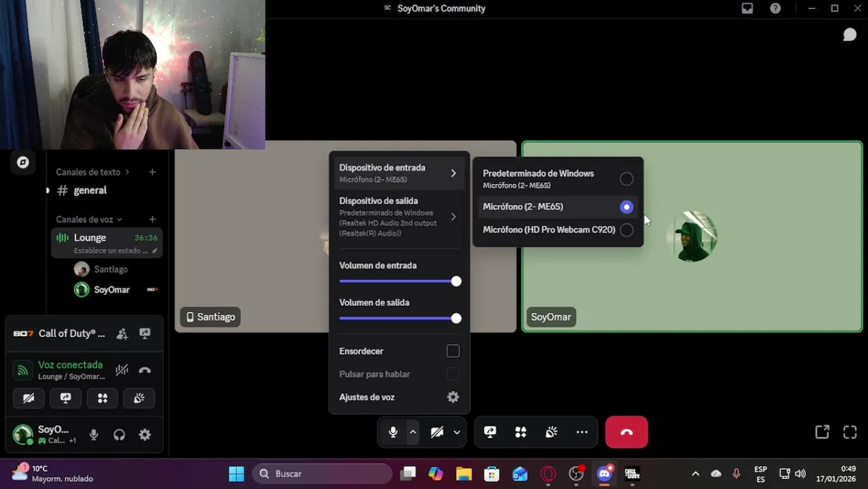Create channel in Canales de texto

tap(152, 172)
